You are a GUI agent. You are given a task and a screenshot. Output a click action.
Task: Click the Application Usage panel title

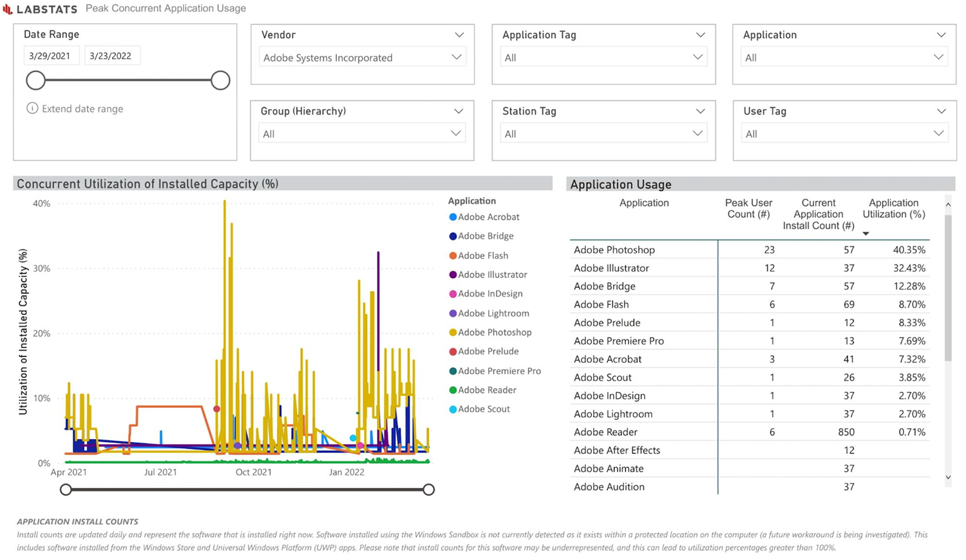pos(621,185)
